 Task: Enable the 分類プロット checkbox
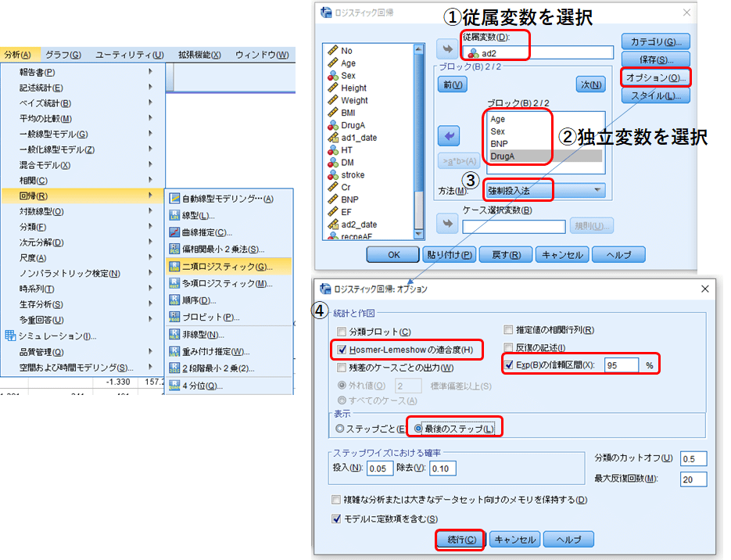tap(341, 330)
